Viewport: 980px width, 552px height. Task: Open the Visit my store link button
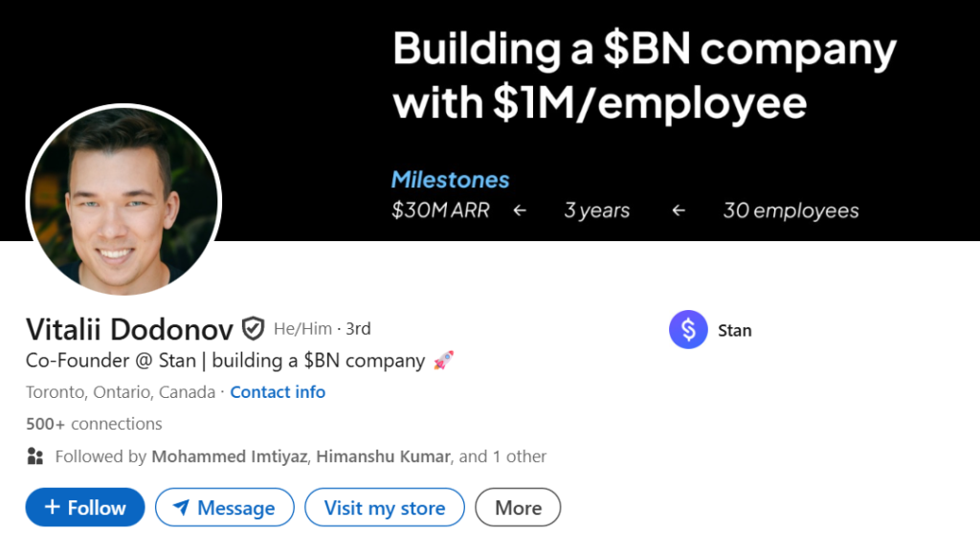coord(385,508)
